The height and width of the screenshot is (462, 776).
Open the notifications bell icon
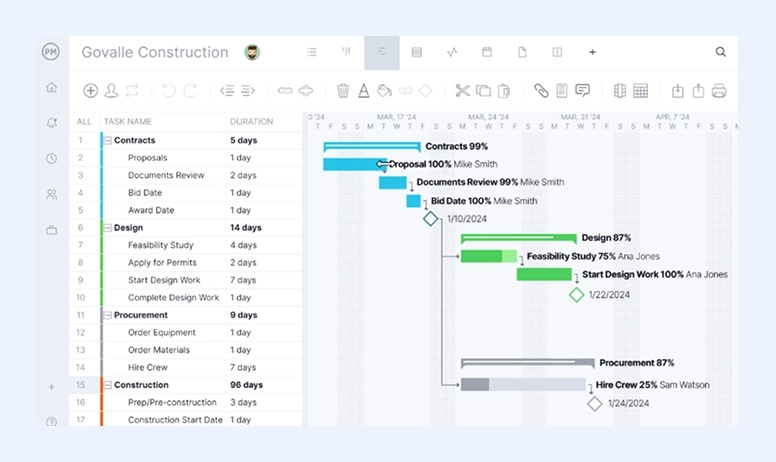pyautogui.click(x=51, y=123)
